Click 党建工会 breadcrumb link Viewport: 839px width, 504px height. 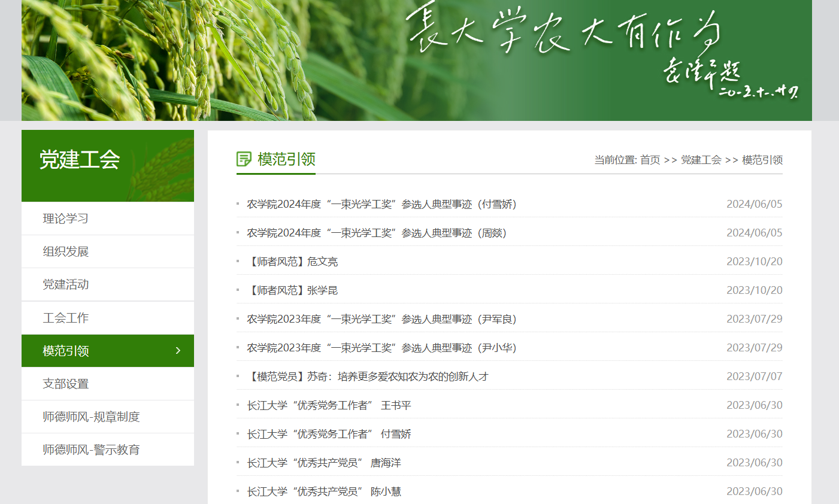701,160
